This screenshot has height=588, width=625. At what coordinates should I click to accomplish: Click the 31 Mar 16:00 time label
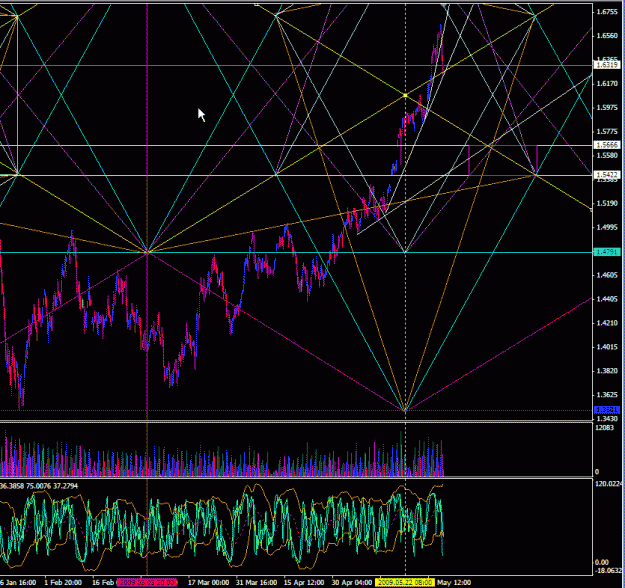pyautogui.click(x=256, y=582)
